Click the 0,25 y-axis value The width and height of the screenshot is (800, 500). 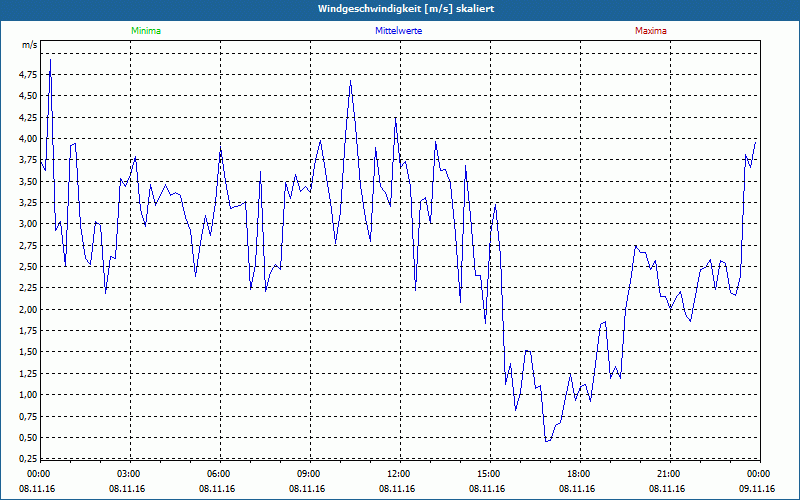click(28, 458)
